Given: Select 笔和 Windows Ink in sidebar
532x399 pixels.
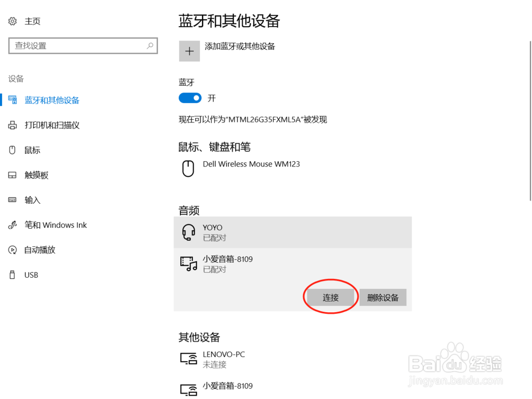Looking at the screenshot, I should (55, 225).
